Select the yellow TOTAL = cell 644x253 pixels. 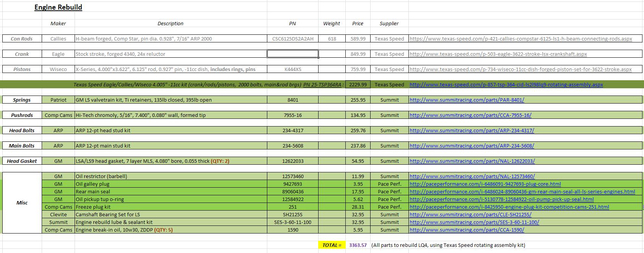click(x=332, y=245)
